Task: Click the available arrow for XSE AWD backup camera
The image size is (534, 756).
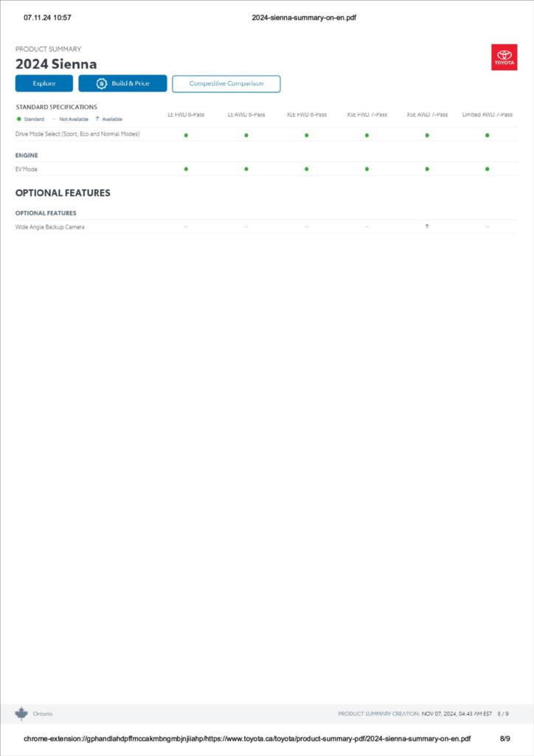Action: click(427, 226)
